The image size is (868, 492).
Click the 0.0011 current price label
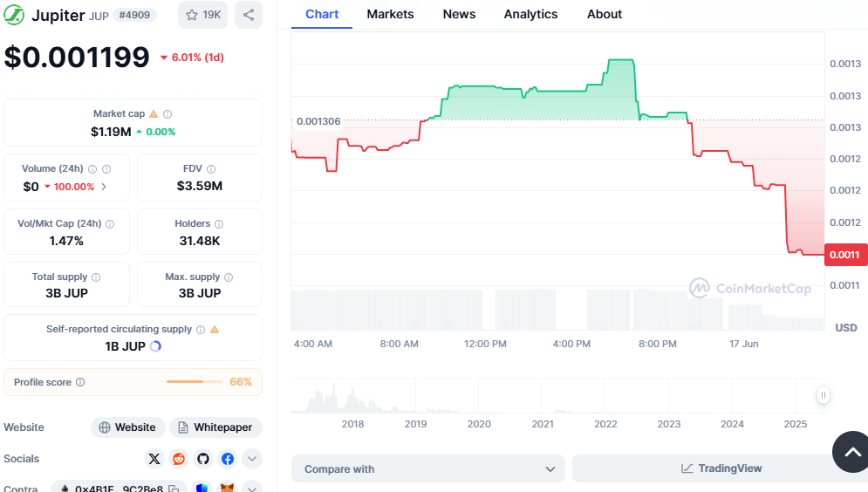pos(844,255)
